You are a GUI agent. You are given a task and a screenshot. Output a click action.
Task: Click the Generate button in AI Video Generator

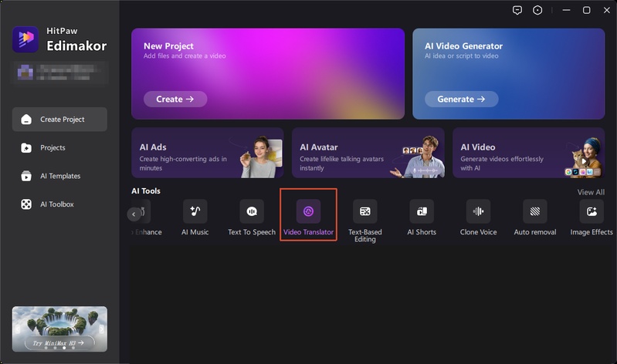(x=461, y=99)
